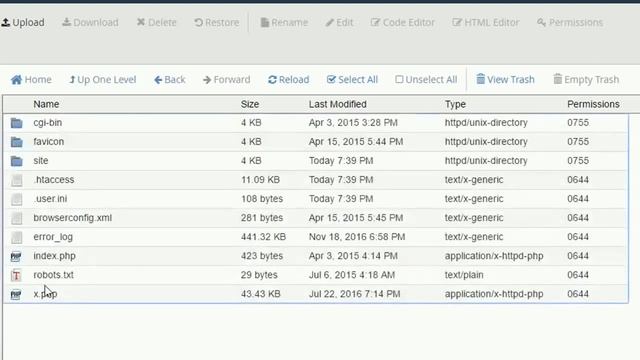The image size is (640, 360).
Task: Go to the Home directory
Action: (x=31, y=80)
